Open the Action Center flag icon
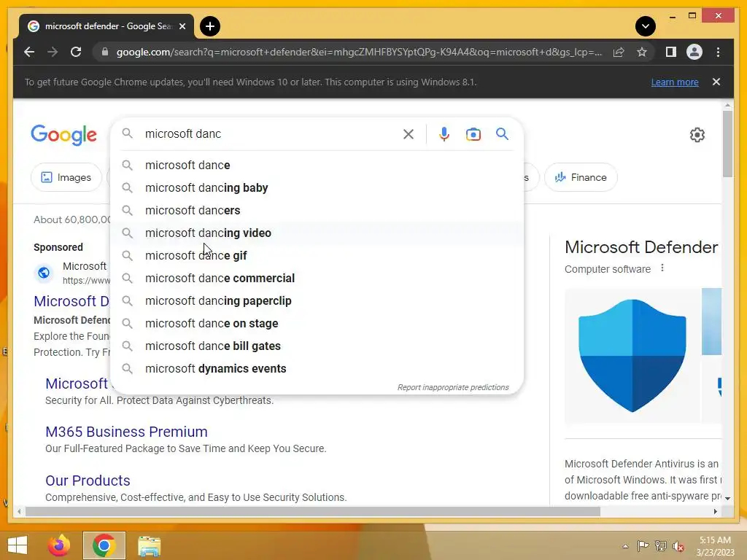Screen dimensions: 747x560 [x=643, y=546]
